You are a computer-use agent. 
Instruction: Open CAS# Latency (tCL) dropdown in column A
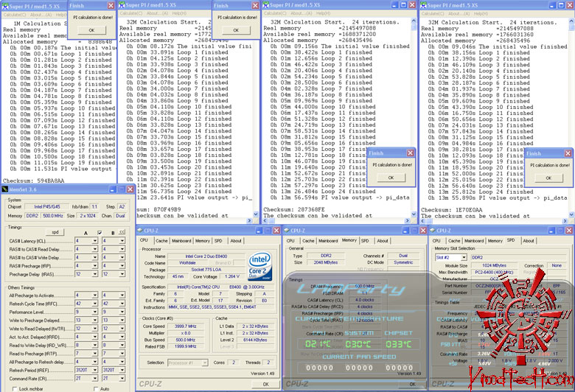pos(95,240)
